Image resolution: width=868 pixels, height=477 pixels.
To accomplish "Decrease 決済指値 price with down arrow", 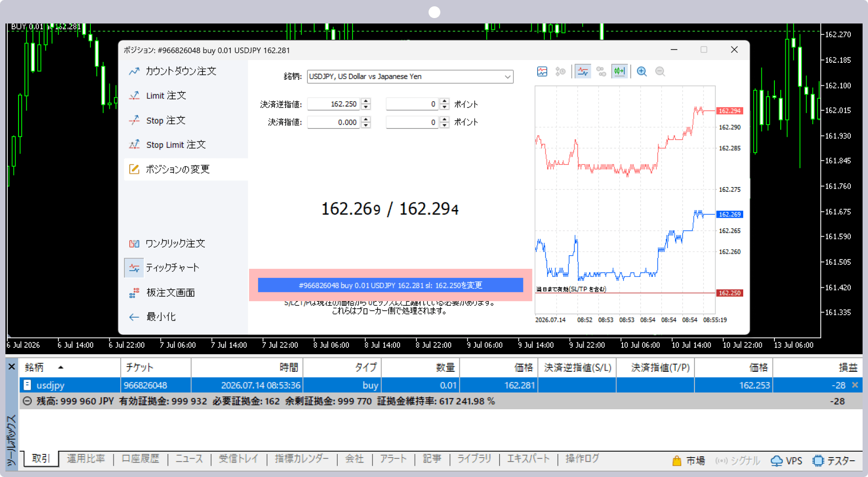I will pyautogui.click(x=366, y=126).
